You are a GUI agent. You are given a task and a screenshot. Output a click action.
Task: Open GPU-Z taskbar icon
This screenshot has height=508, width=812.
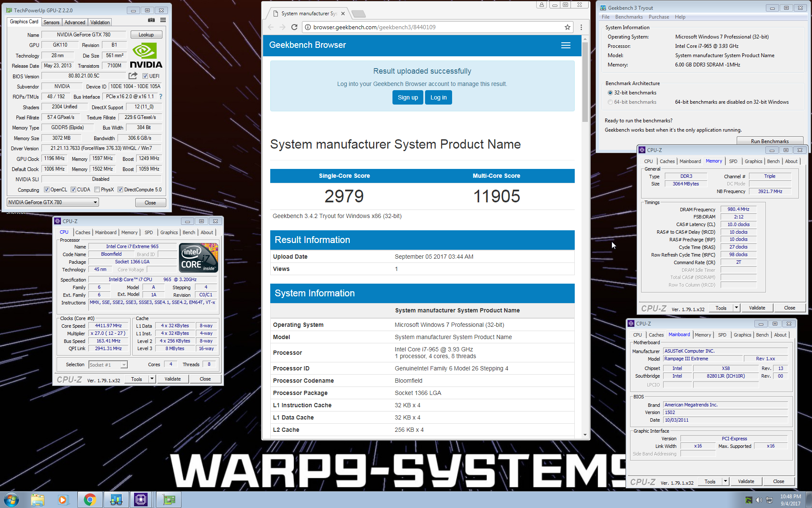(x=169, y=500)
